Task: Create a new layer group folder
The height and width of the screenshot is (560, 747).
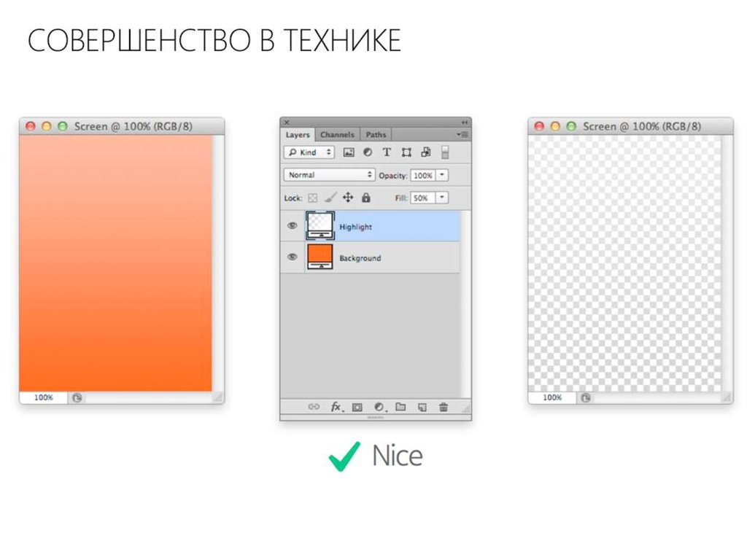Action: [400, 407]
